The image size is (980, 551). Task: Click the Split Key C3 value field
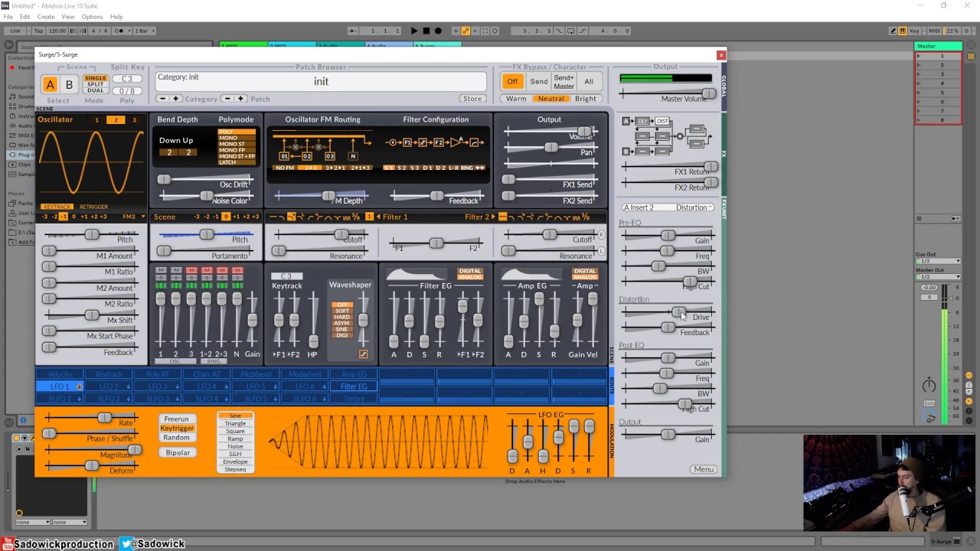127,79
